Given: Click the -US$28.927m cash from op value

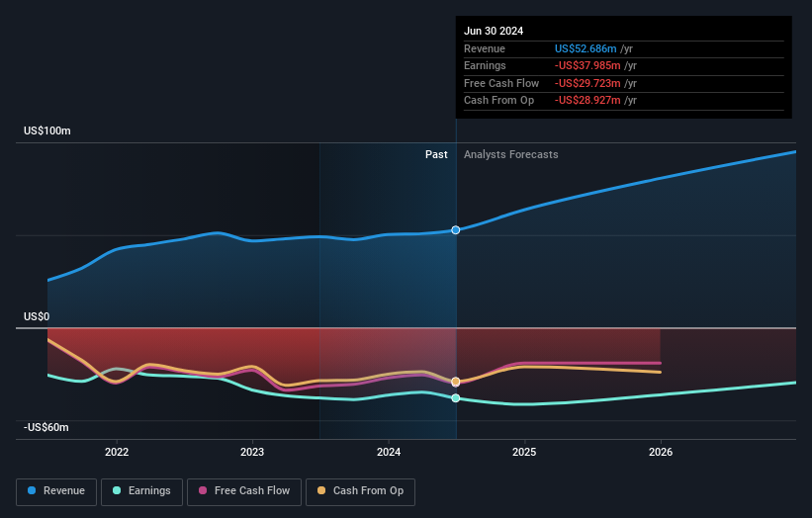Looking at the screenshot, I should point(587,101).
